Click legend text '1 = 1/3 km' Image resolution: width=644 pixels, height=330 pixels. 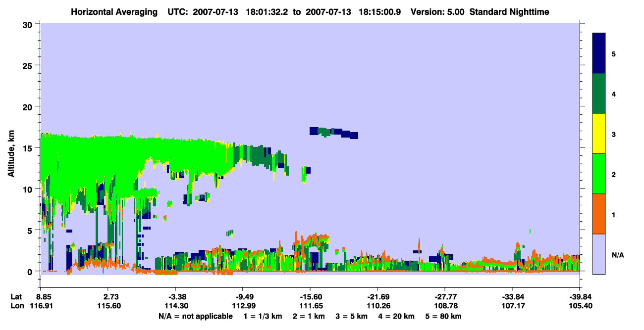[262, 316]
